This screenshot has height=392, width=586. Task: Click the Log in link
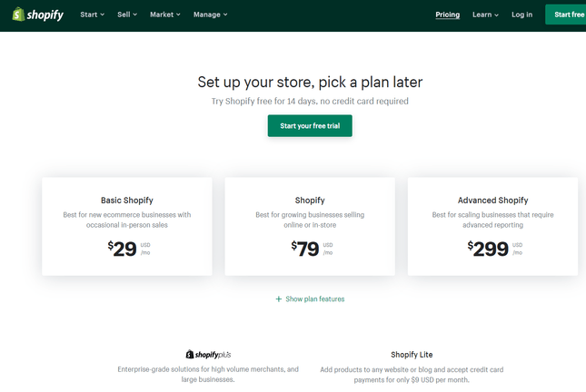521,15
